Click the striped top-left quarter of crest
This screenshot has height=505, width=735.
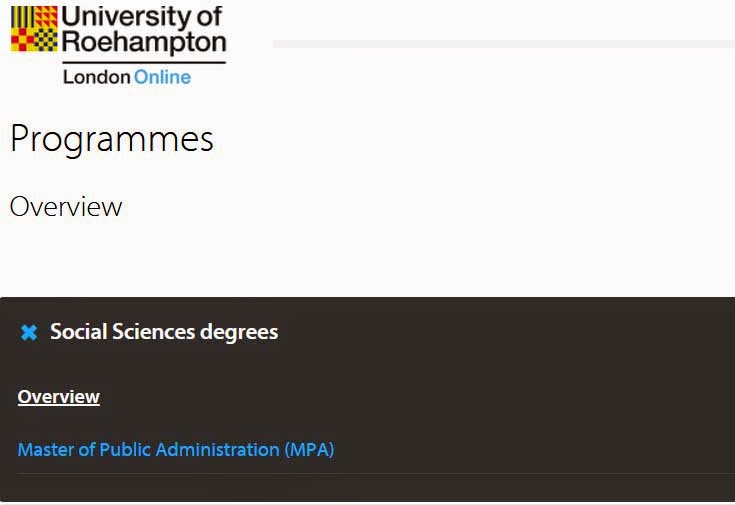click(22, 17)
